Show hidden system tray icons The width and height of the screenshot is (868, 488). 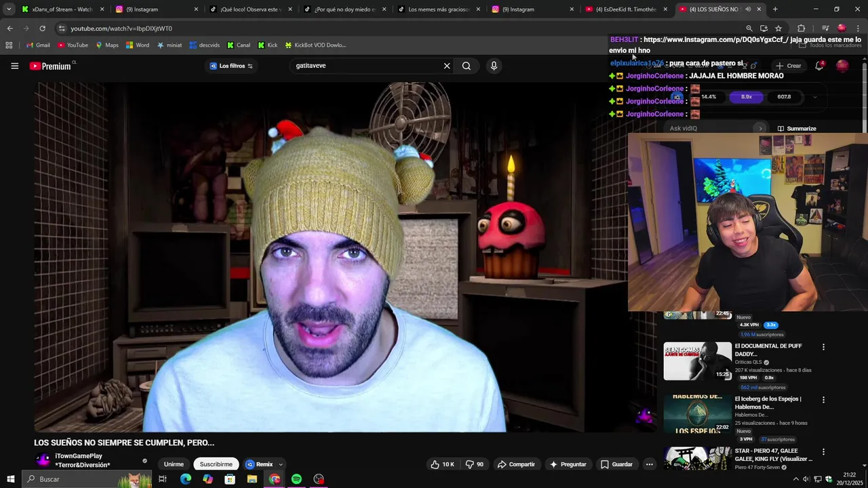pos(796,479)
